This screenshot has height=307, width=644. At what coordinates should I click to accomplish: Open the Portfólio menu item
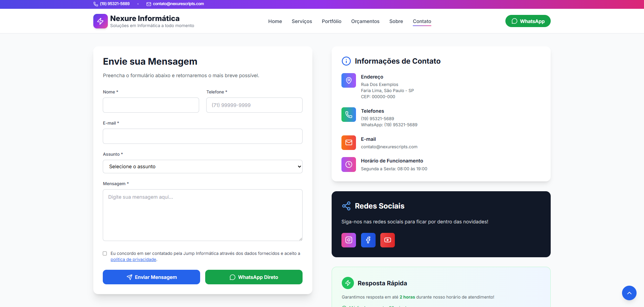pyautogui.click(x=332, y=21)
